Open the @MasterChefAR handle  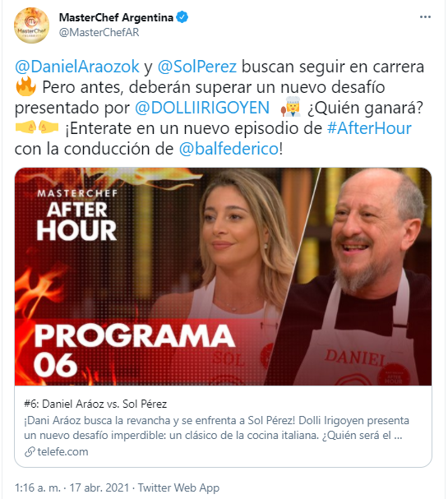(x=99, y=32)
